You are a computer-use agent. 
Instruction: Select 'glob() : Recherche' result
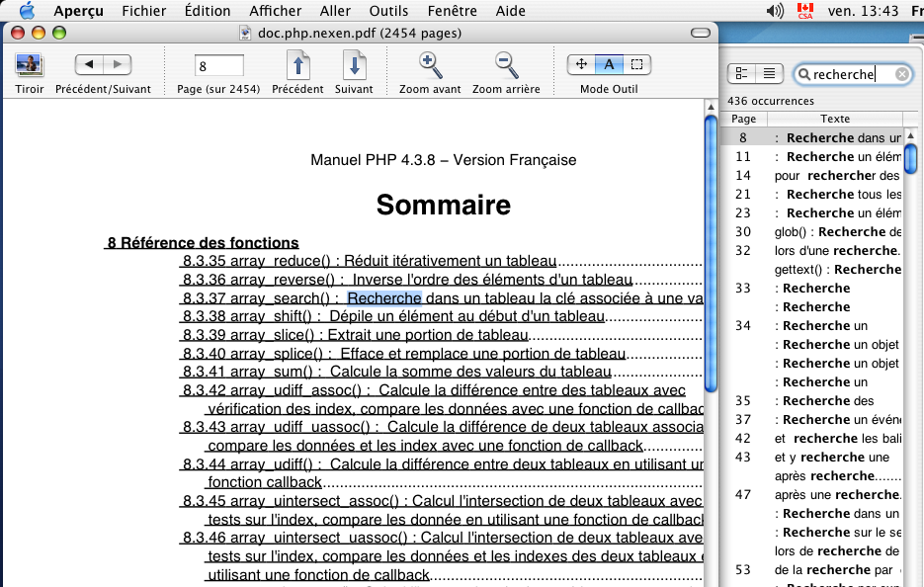pos(811,232)
